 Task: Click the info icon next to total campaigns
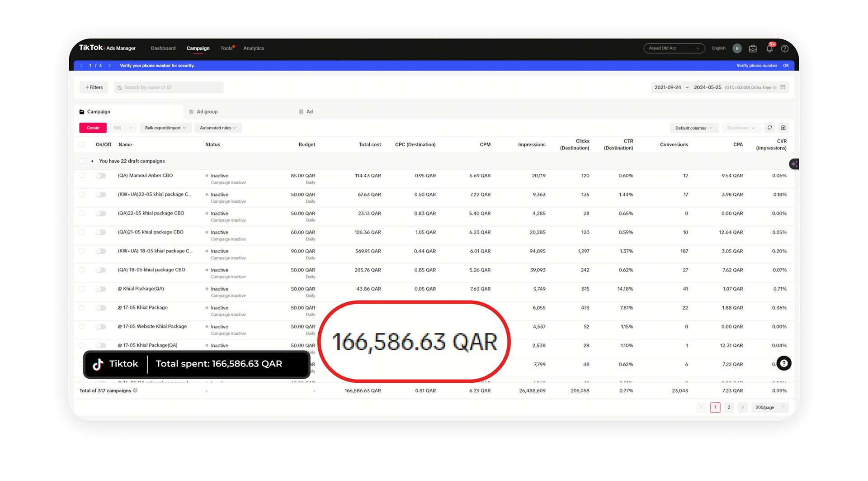click(135, 391)
